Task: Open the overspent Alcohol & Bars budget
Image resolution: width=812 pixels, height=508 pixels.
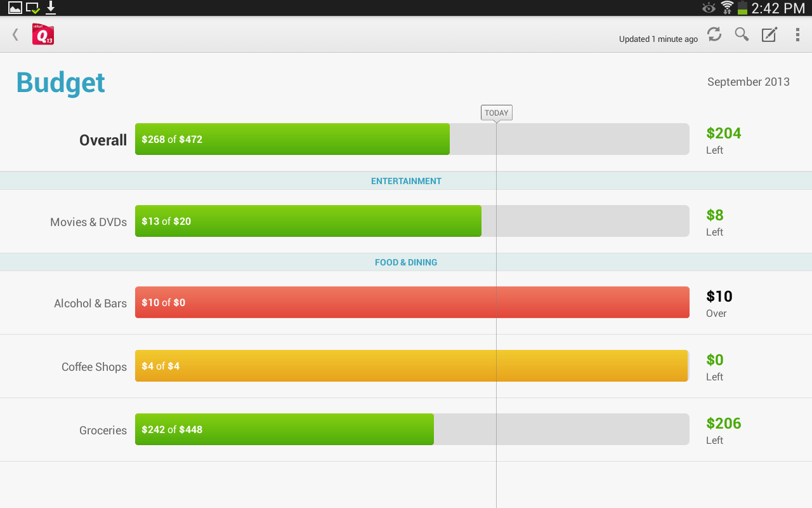Action: click(x=411, y=302)
